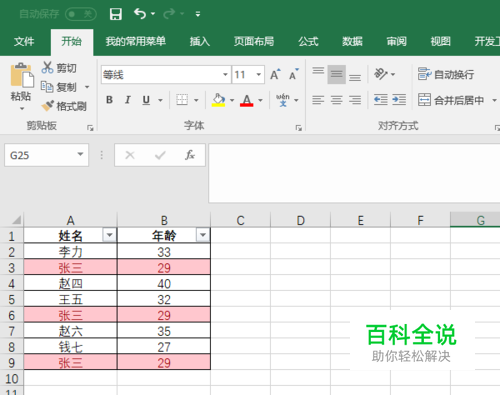The height and width of the screenshot is (395, 500).
Task: Click the 复制 copy button
Action: (x=59, y=87)
